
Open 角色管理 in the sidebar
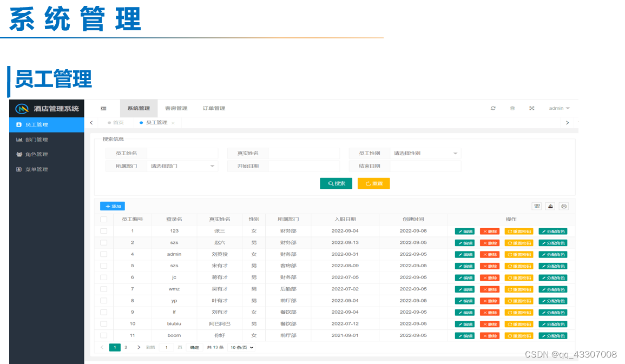tap(47, 155)
